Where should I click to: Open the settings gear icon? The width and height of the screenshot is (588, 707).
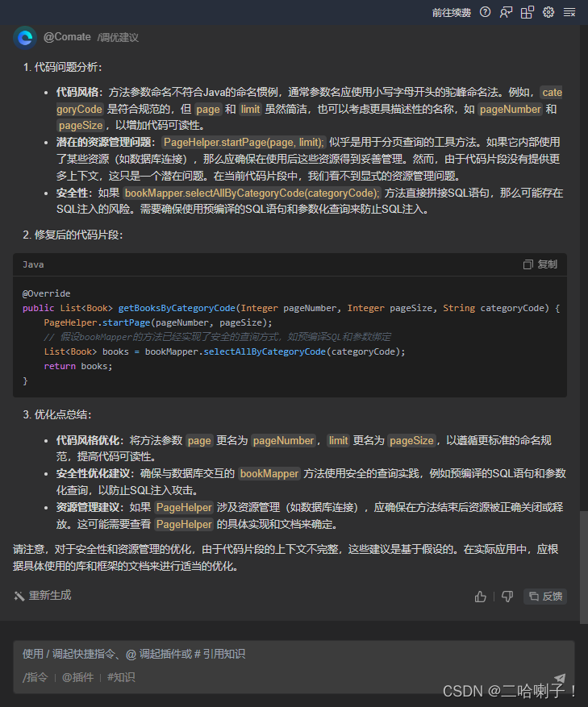tap(548, 12)
